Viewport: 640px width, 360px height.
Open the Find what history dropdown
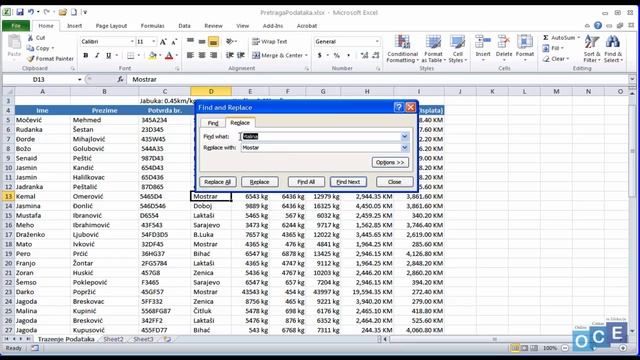(404, 136)
